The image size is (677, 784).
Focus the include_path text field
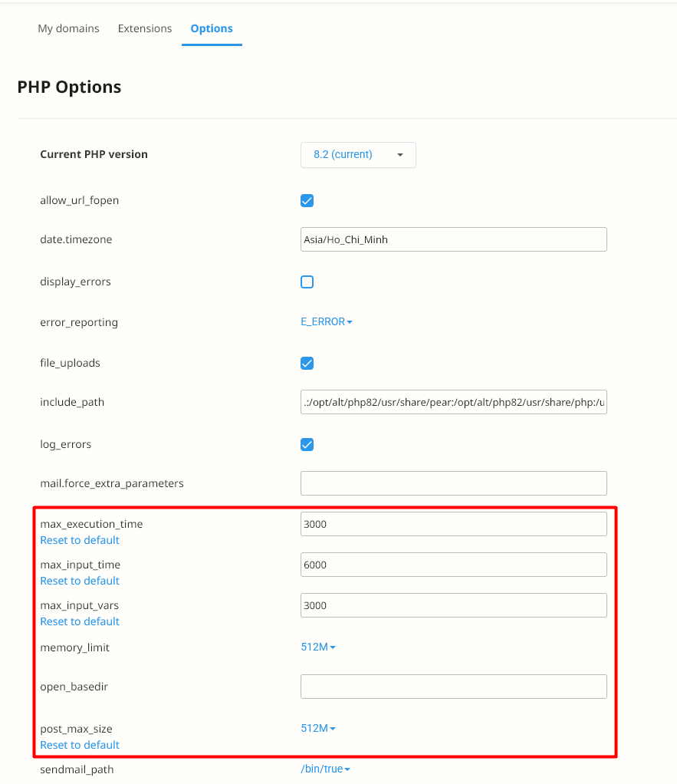453,402
